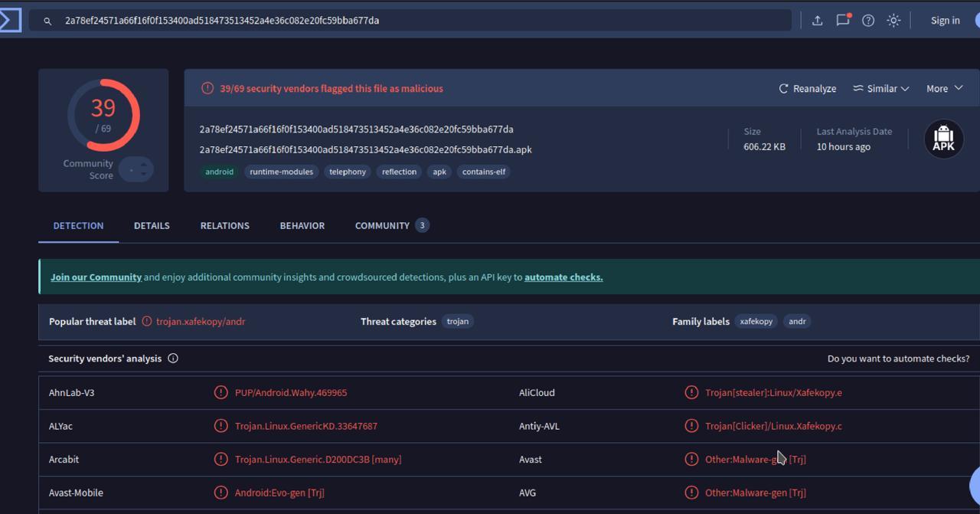This screenshot has height=514, width=980.
Task: Click the AhnLab-V3 vendor name
Action: [x=72, y=393]
